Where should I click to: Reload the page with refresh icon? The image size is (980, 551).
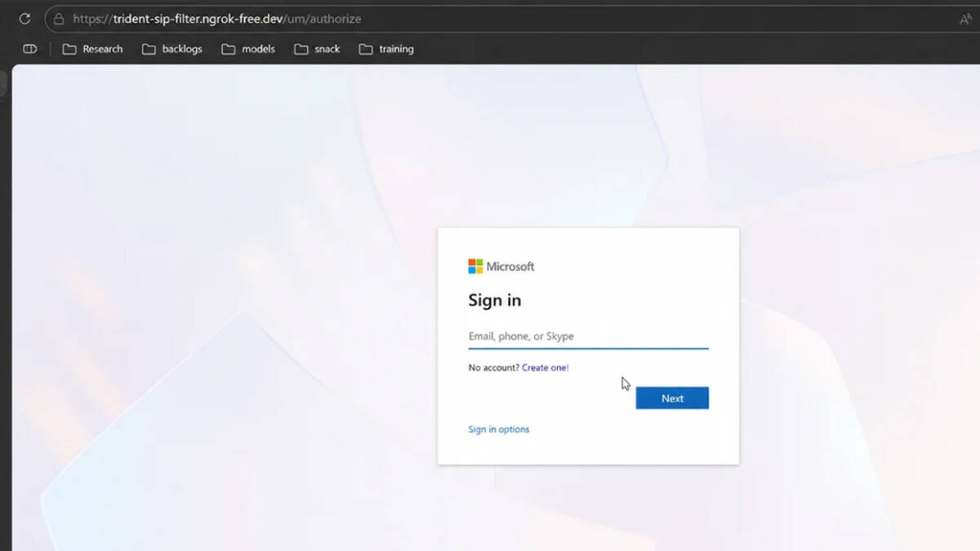(24, 18)
